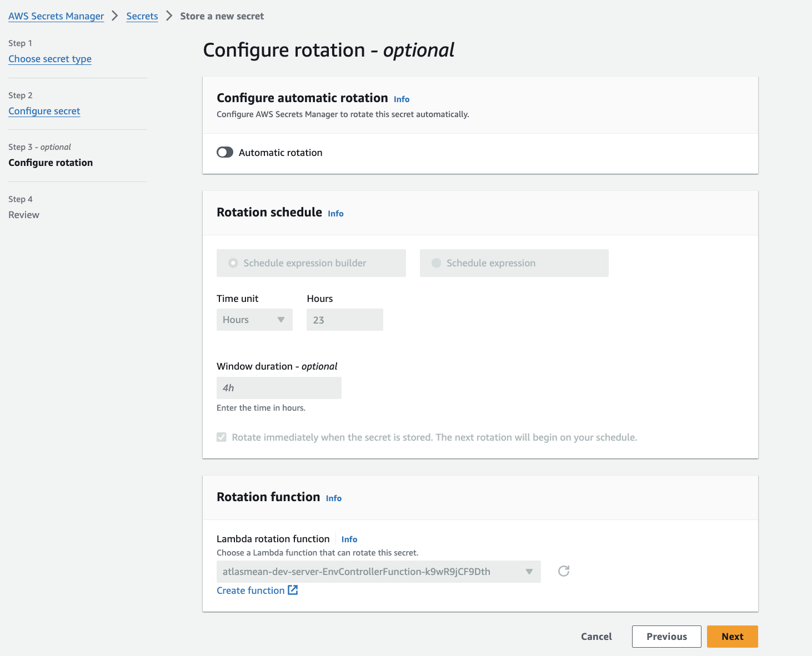812x656 pixels.
Task: Expand the Lambda rotation function dropdown
Action: pos(378,572)
